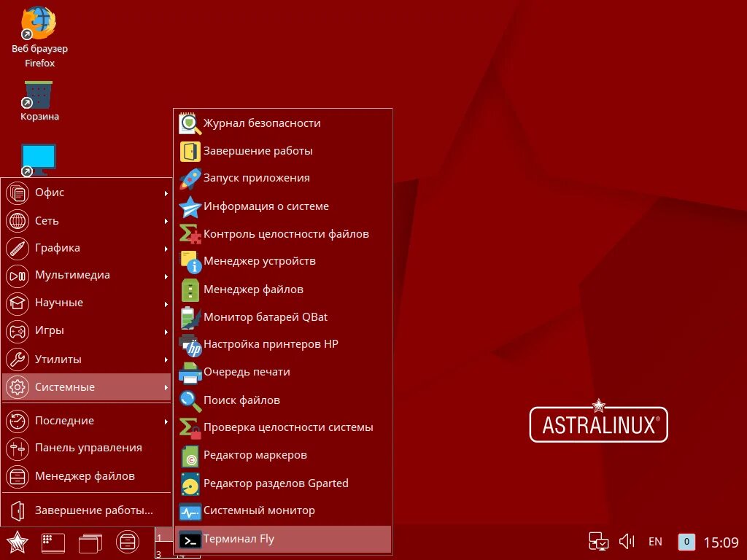Click the Редактор маркеров icon
The image size is (747, 560).
pos(190,456)
